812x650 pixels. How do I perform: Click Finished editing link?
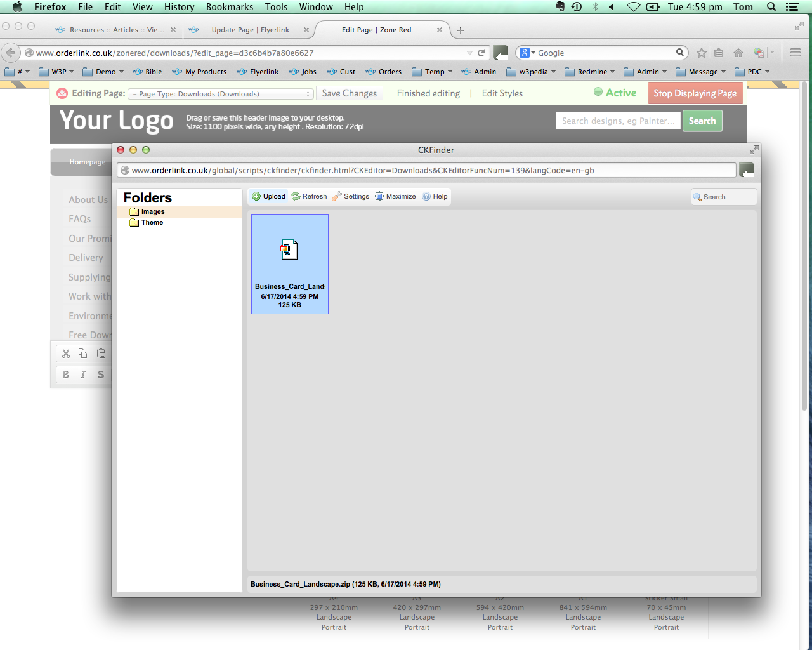(x=428, y=93)
